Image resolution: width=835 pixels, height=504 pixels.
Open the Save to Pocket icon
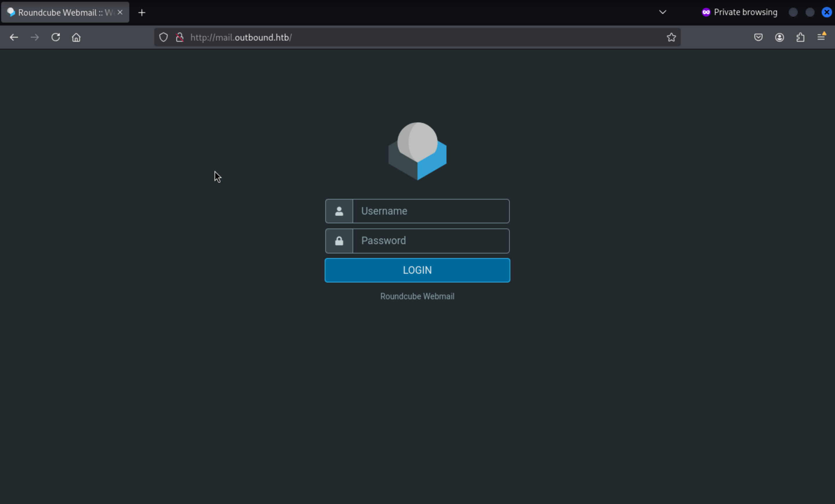pos(758,37)
